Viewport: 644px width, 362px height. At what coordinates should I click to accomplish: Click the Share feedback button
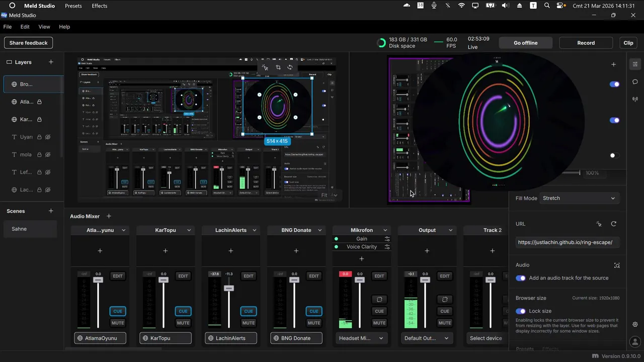(x=29, y=43)
